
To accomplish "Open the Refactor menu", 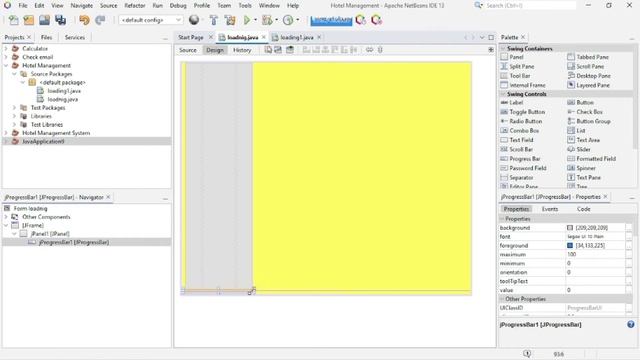I will pos(135,6).
